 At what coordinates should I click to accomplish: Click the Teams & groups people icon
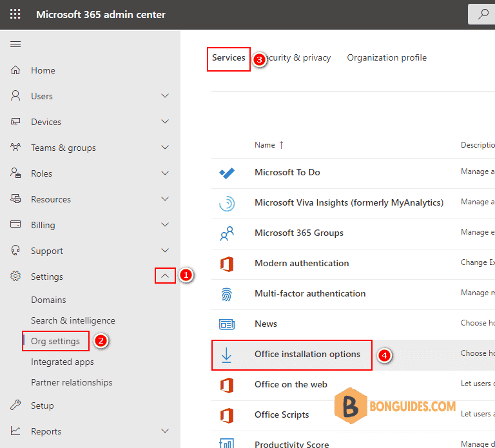[x=15, y=147]
